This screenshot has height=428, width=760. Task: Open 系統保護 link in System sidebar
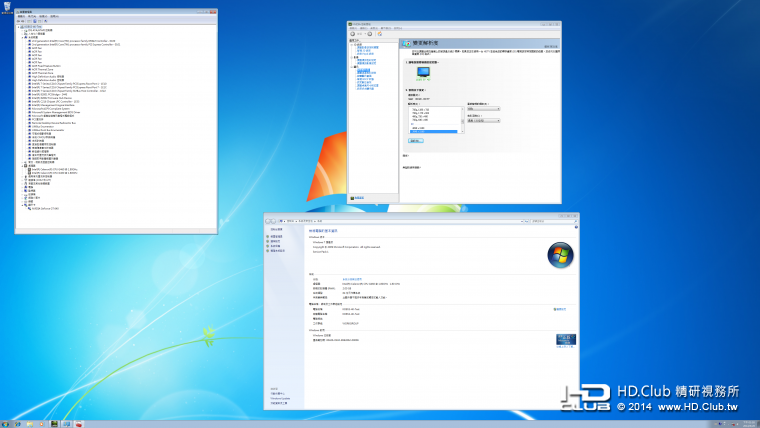tap(273, 246)
